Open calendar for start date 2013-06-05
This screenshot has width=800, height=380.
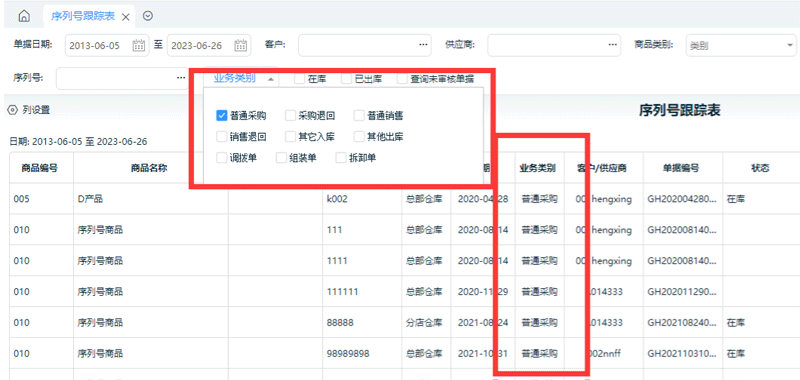[138, 45]
